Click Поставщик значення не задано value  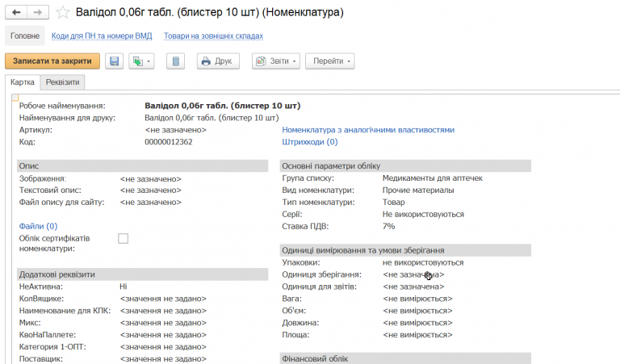point(163,359)
